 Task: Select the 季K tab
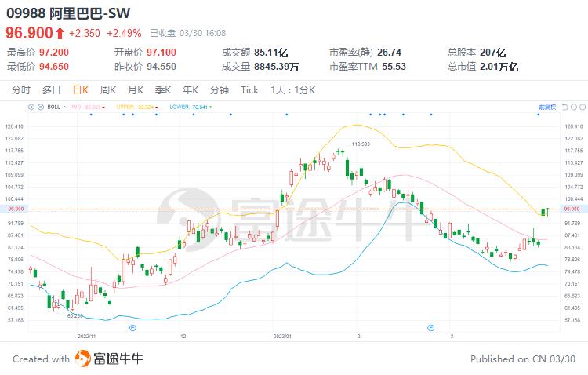click(x=163, y=90)
